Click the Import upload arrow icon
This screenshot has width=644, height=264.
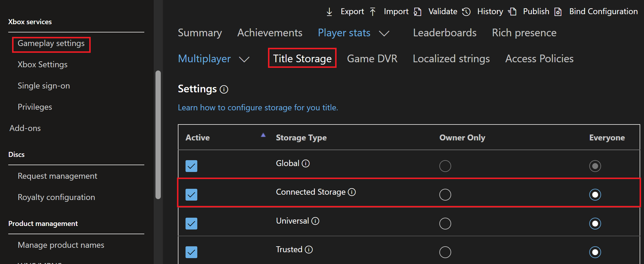373,12
